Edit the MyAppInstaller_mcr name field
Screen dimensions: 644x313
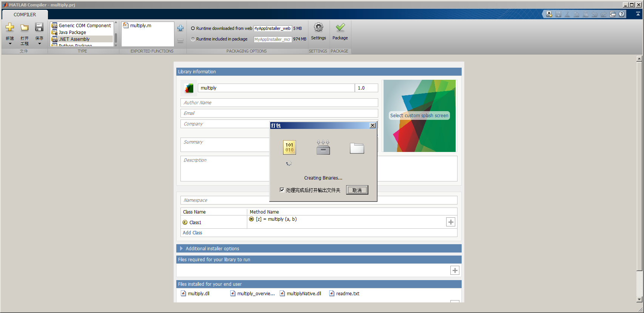(x=273, y=39)
